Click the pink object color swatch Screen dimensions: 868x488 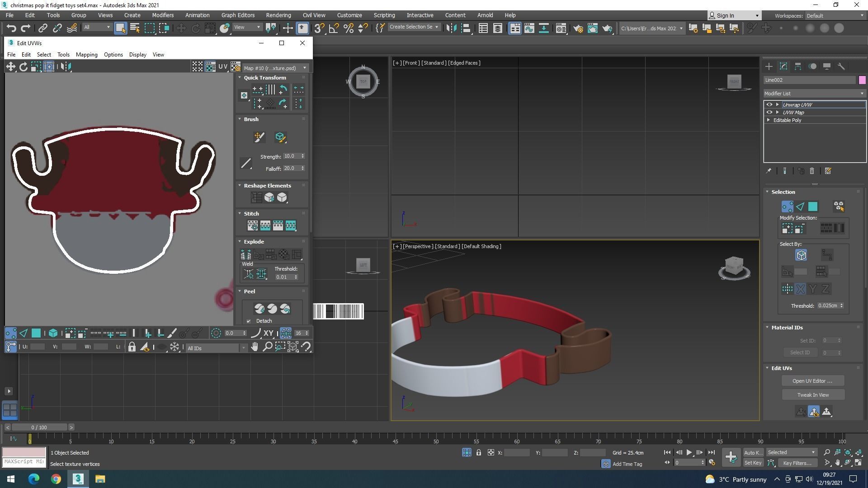(x=862, y=80)
